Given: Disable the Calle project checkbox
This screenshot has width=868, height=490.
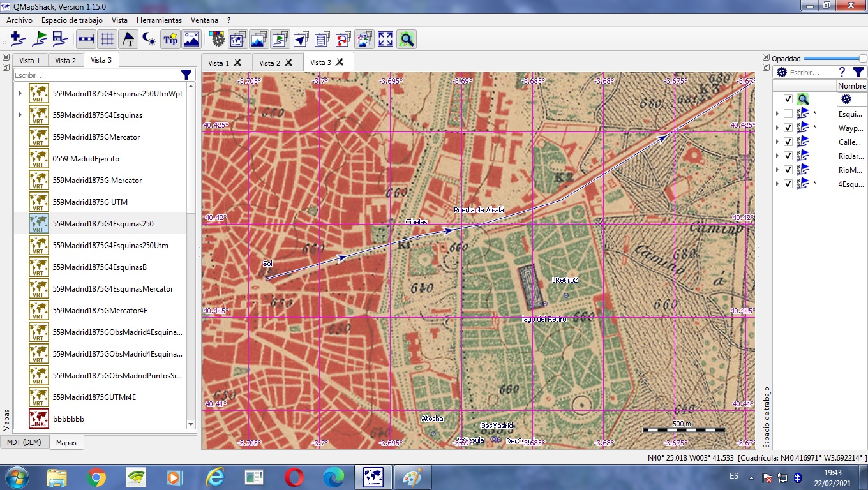Looking at the screenshot, I should (788, 141).
